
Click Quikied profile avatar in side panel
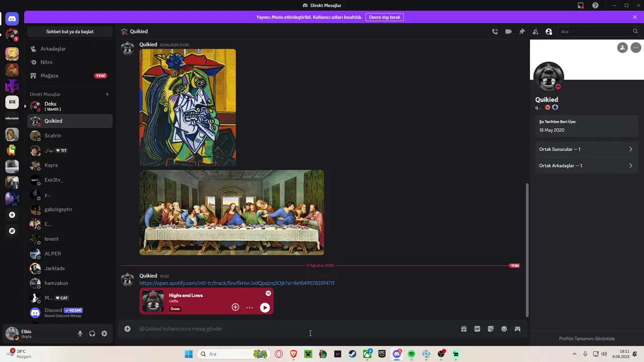tap(548, 77)
